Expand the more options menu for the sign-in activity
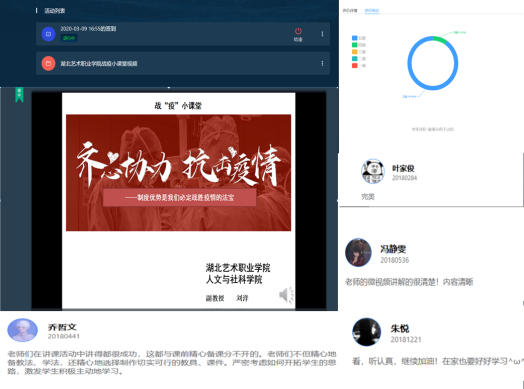The width and height of the screenshot is (524, 389). 322,34
